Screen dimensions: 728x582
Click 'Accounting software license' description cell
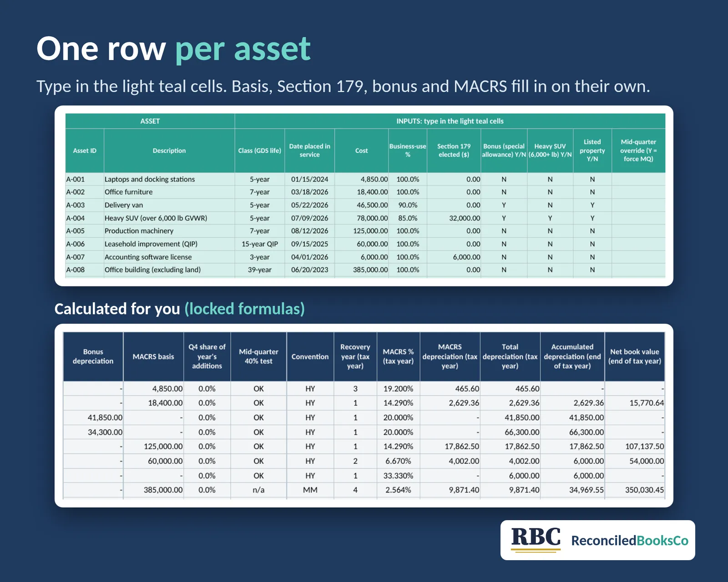coord(169,257)
